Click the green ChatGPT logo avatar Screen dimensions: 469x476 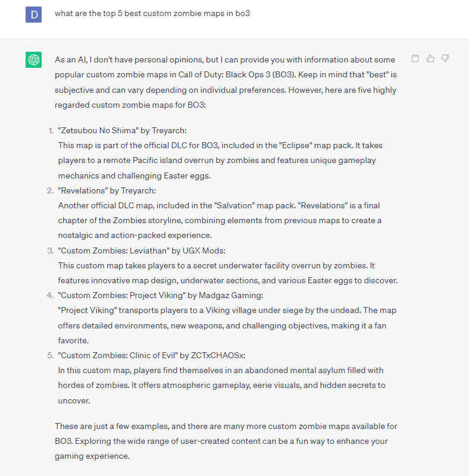[x=33, y=59]
